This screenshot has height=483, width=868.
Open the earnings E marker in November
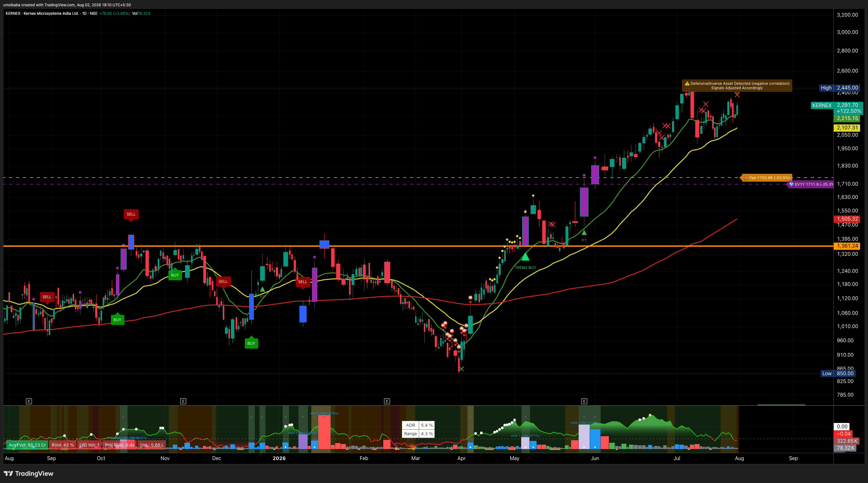[183, 401]
